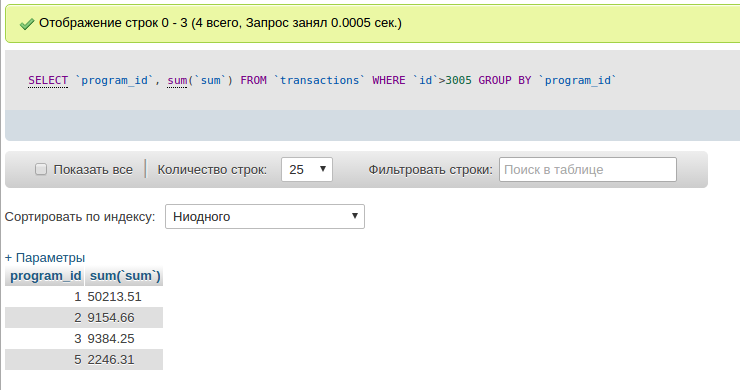Click the 'Фильтровать строки:' label

pos(430,170)
